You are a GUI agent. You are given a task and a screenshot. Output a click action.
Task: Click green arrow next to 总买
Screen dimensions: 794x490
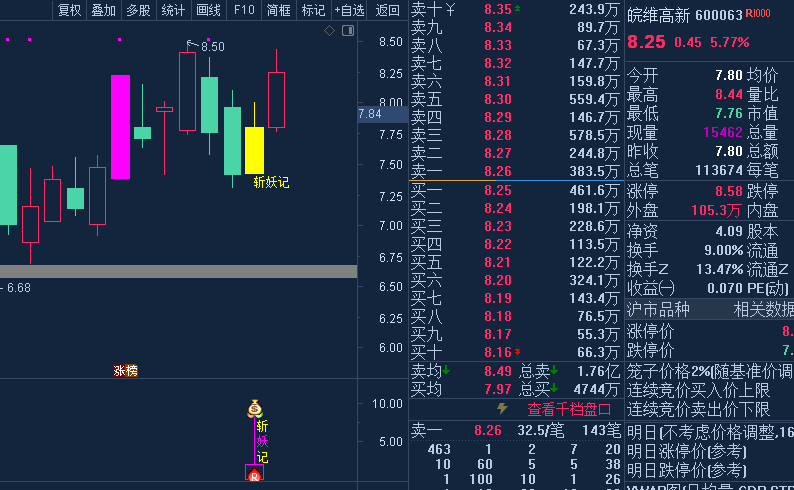pos(554,388)
